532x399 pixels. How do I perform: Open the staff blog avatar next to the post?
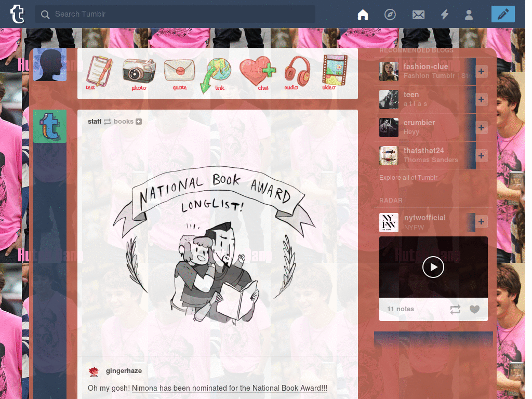50,126
